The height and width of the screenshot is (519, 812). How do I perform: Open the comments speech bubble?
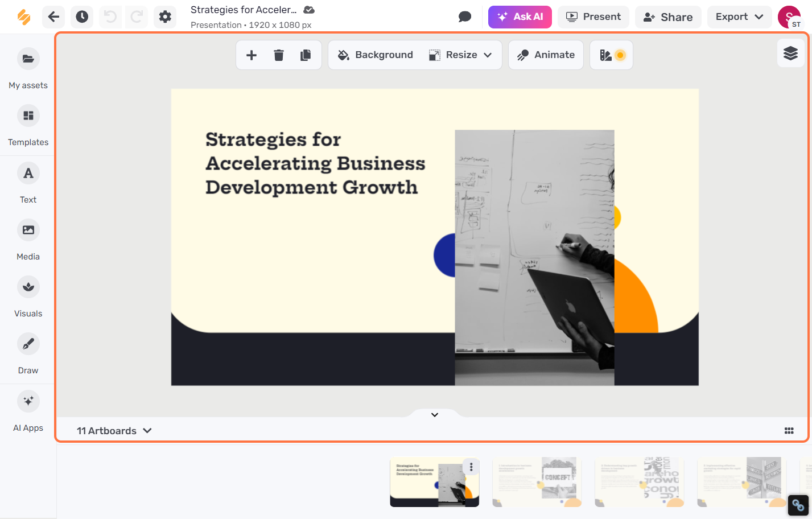[x=465, y=17]
